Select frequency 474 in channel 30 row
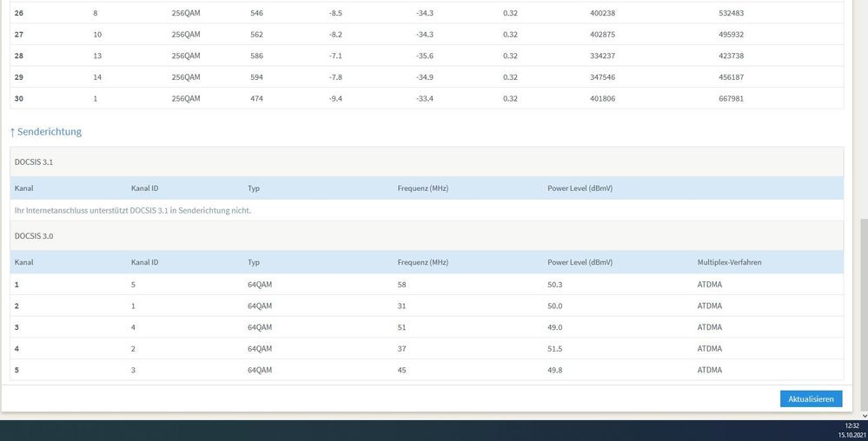This screenshot has width=868, height=441. coord(256,98)
